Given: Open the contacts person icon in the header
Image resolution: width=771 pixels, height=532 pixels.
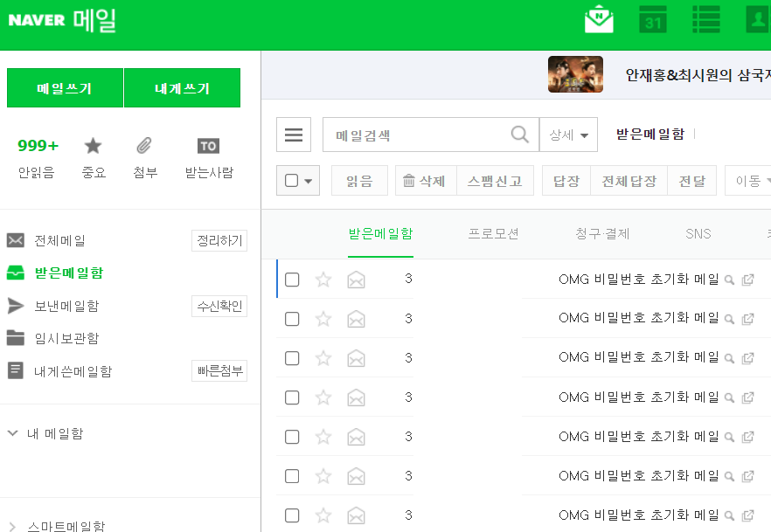Looking at the screenshot, I should (x=758, y=19).
